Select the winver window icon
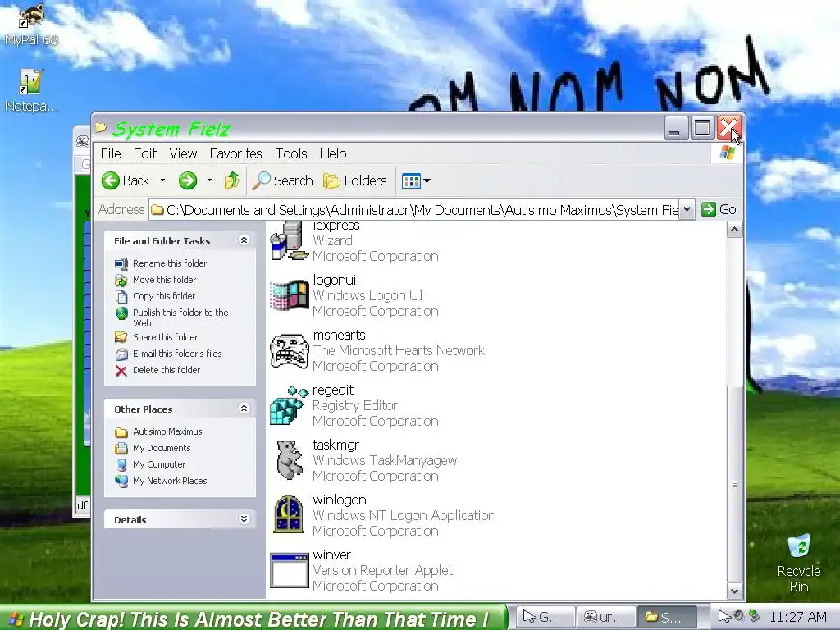 [x=290, y=570]
